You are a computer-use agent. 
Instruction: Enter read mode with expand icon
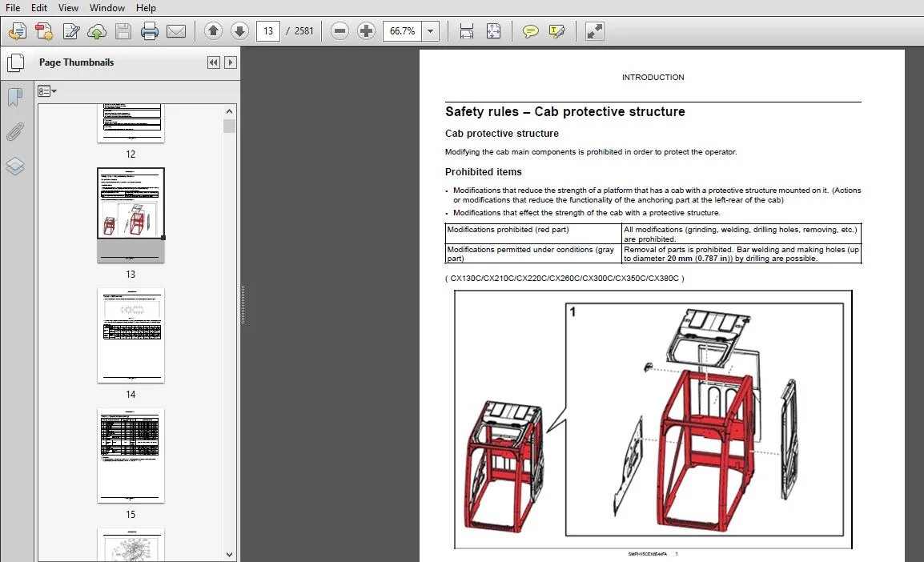pyautogui.click(x=595, y=30)
